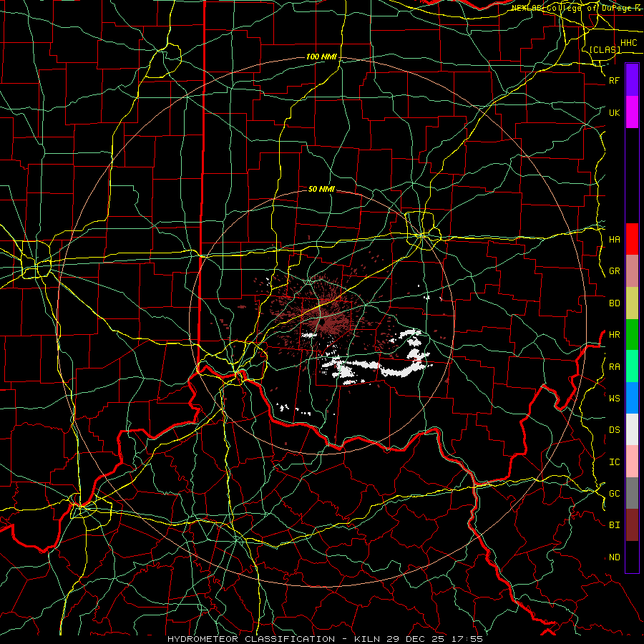Image resolution: width=644 pixels, height=644 pixels.
Task: Select the GC legend label
Action: coord(614,494)
